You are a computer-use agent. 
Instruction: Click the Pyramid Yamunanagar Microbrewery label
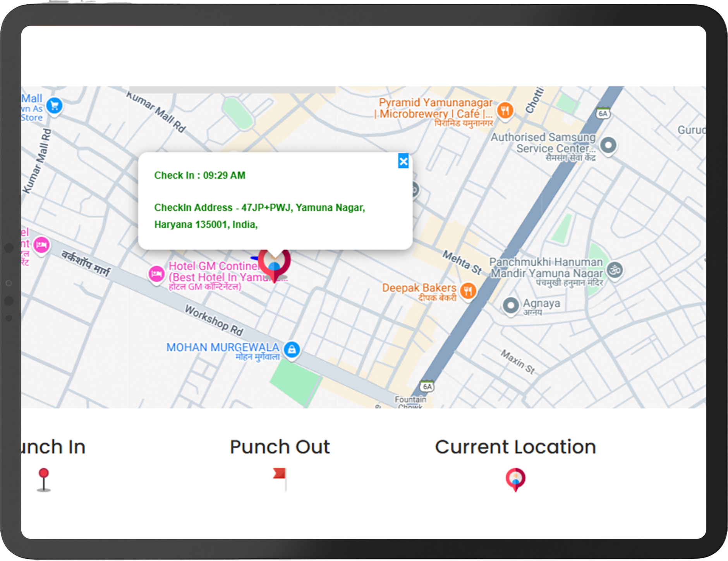pos(434,112)
